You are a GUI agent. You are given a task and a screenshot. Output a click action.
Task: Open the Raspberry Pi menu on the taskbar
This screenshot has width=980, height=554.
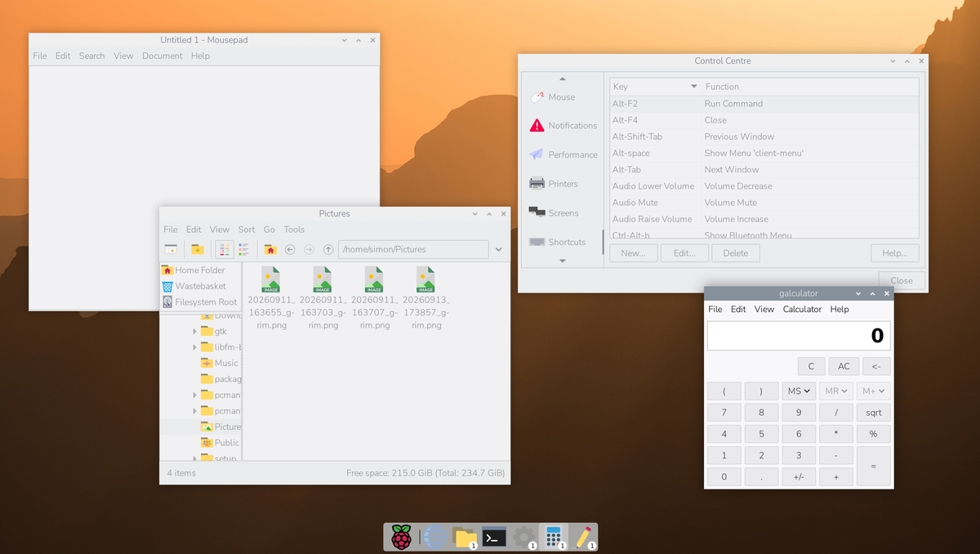click(x=401, y=537)
